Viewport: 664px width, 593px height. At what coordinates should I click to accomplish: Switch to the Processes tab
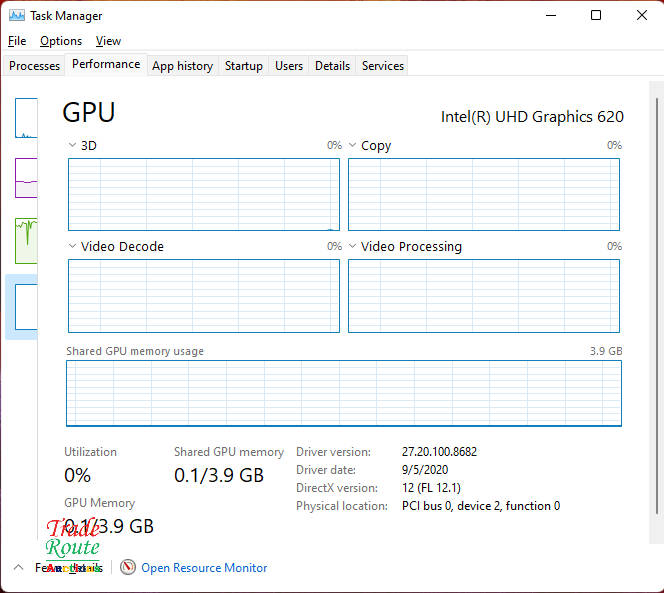point(34,66)
